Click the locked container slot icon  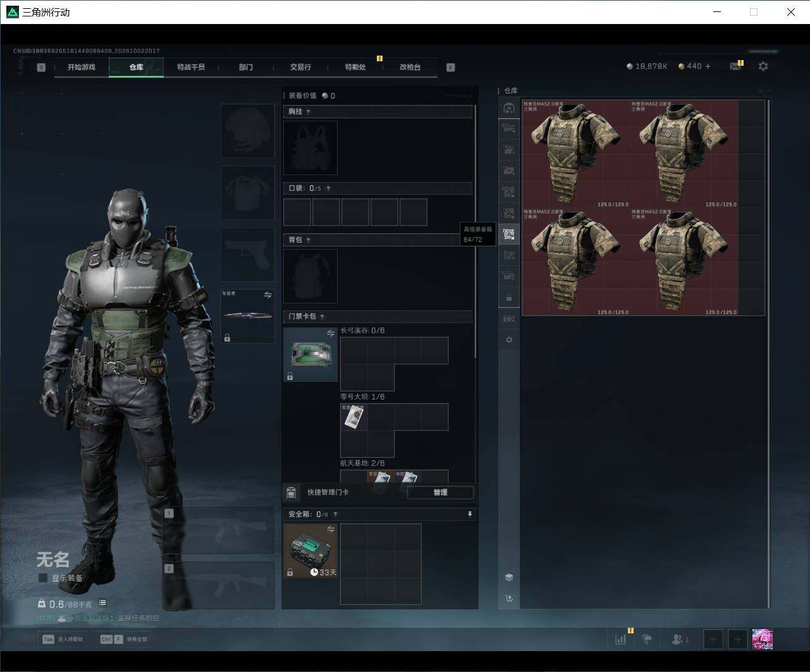[x=508, y=297]
